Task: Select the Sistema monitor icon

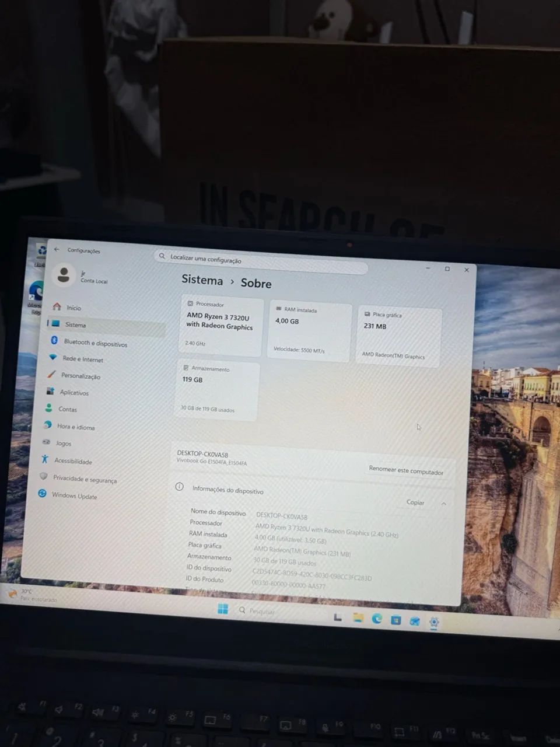Action: (55, 323)
